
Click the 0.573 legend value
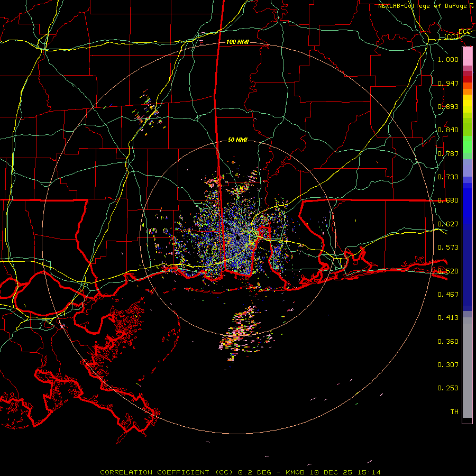point(448,248)
